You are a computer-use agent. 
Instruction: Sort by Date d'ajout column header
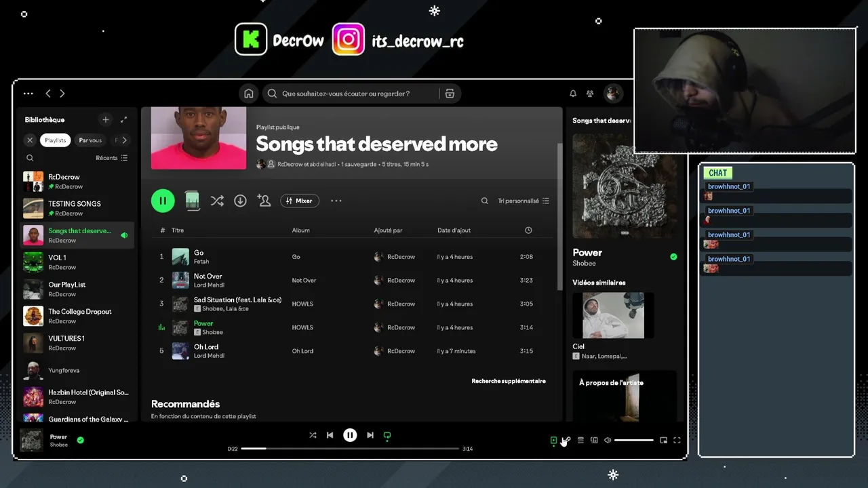click(x=454, y=230)
